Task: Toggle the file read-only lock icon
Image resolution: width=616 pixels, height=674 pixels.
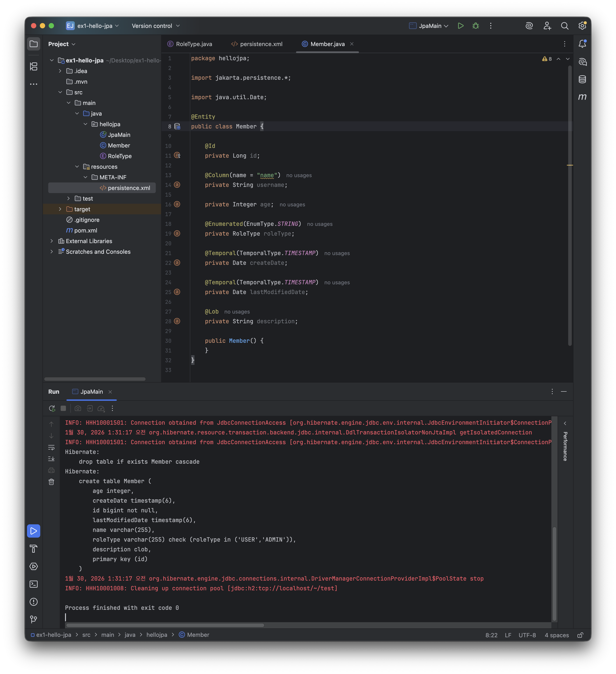Action: pyautogui.click(x=580, y=635)
